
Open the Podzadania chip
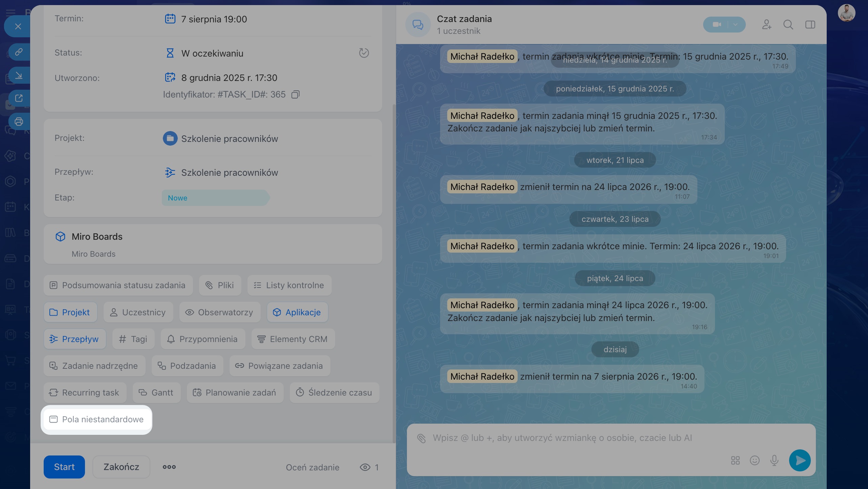point(188,366)
